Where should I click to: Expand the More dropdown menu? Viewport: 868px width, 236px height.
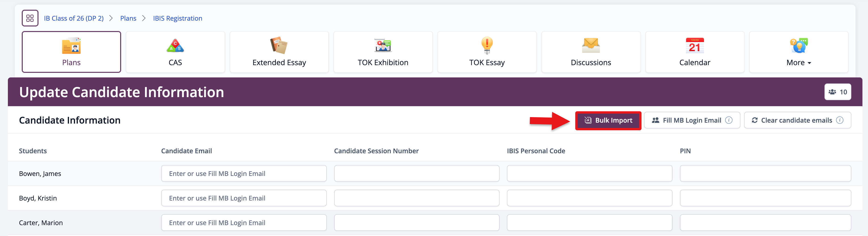click(799, 62)
